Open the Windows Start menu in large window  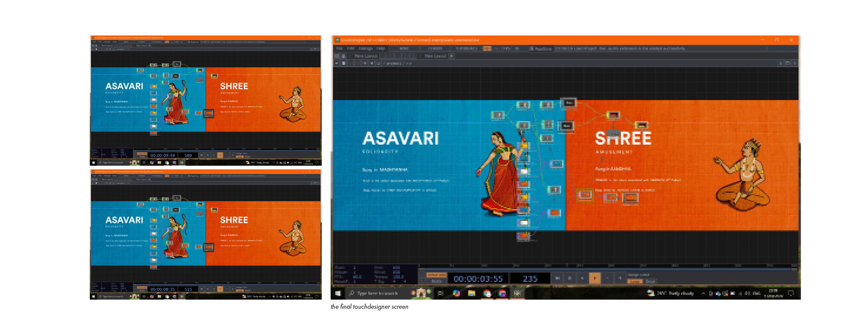tap(338, 293)
